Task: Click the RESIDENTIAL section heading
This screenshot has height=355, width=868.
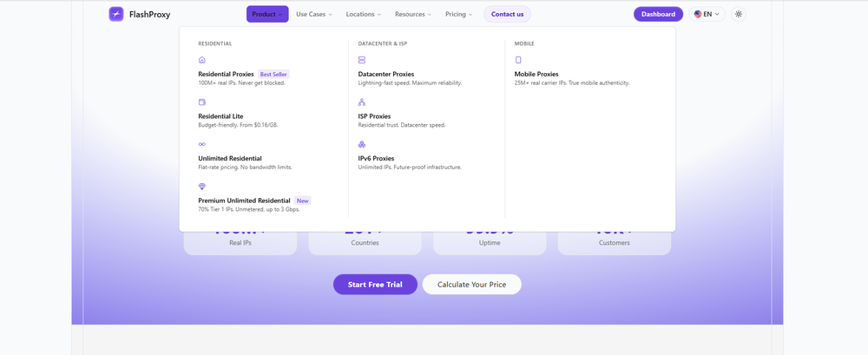Action: (214, 43)
